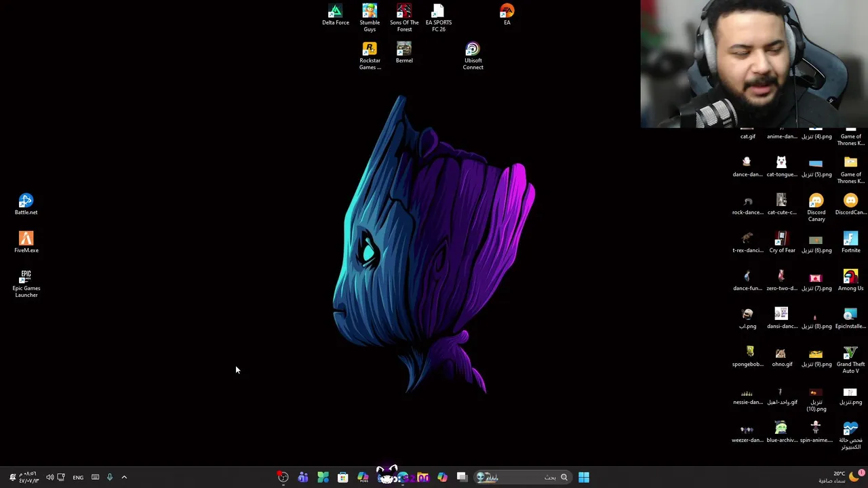Screen dimensions: 868x488
Task: Select the Battle.net desktop shortcut
Action: coord(26,205)
